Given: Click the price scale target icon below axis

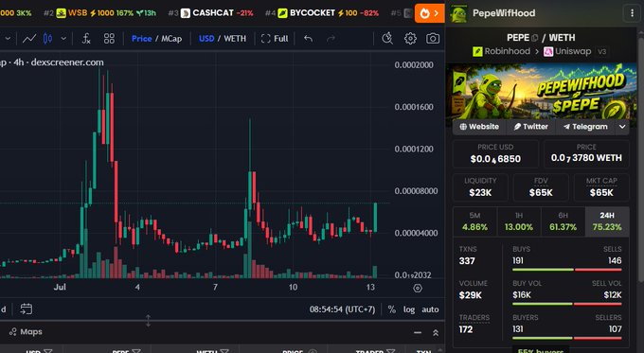Looking at the screenshot, I should [418, 288].
